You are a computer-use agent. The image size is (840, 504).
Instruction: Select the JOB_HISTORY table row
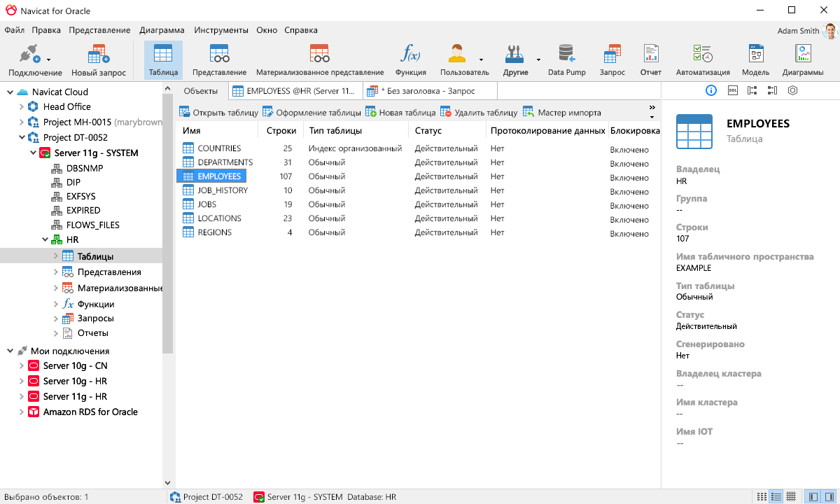pyautogui.click(x=222, y=190)
